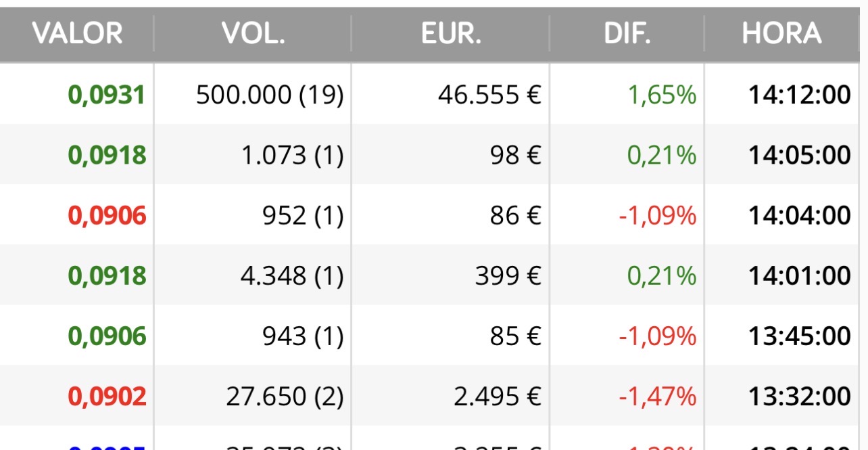Select the green price 0,0931
Image resolution: width=868 pixels, height=450 pixels.
107,95
